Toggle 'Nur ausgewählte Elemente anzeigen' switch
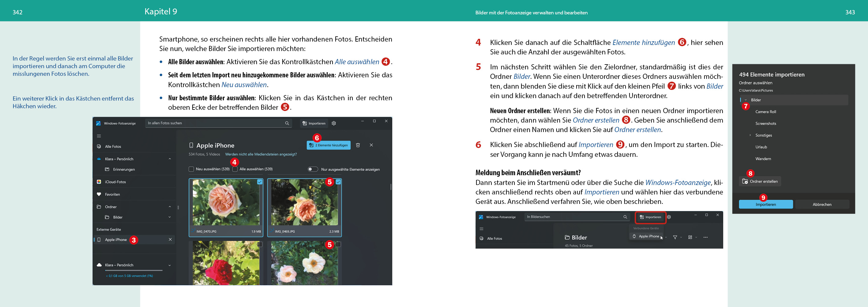This screenshot has height=307, width=868. [x=313, y=169]
